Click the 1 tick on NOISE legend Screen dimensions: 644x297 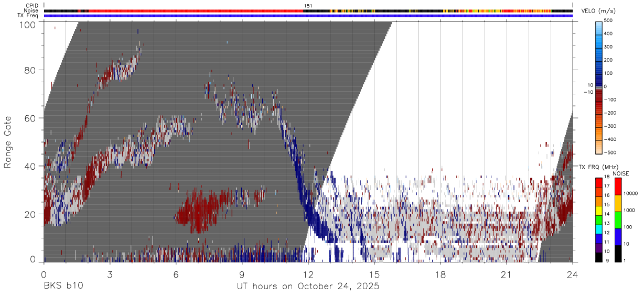pos(624,260)
